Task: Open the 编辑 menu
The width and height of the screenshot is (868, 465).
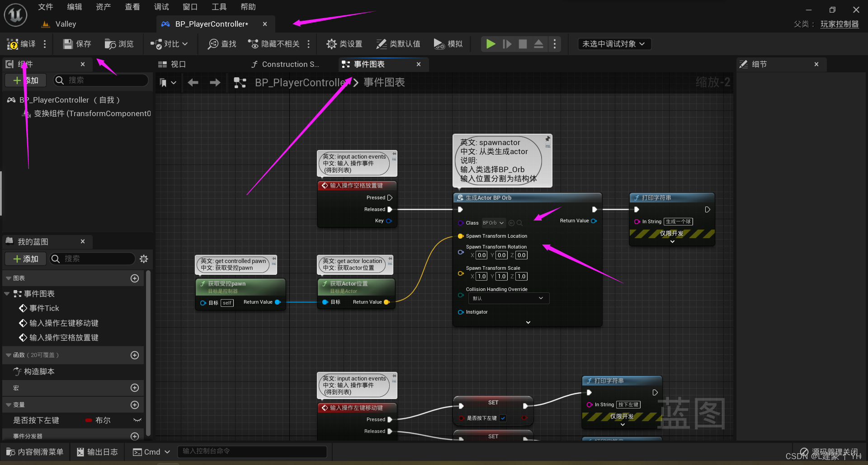Action: tap(75, 7)
